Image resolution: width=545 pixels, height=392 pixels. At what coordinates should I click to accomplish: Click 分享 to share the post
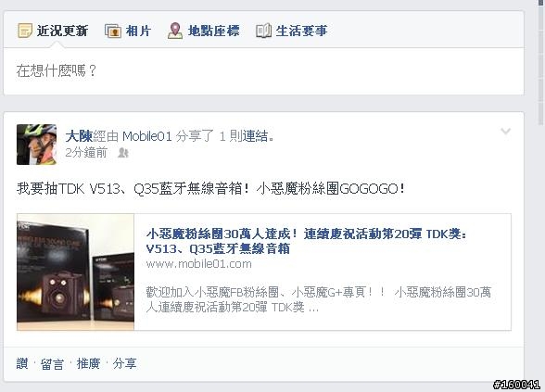coord(124,364)
